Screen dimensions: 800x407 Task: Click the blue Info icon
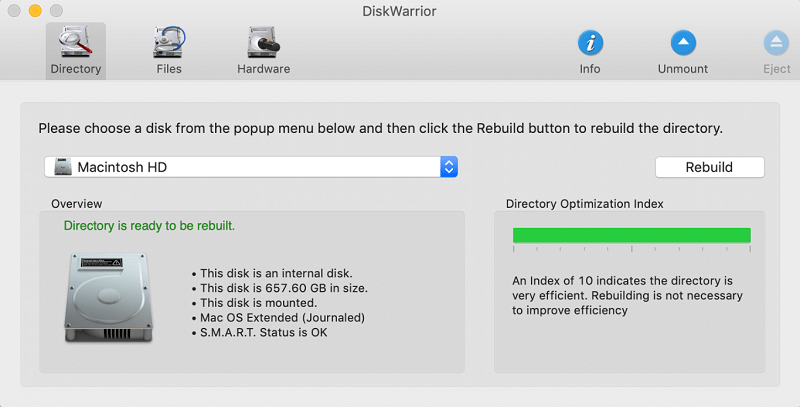590,43
